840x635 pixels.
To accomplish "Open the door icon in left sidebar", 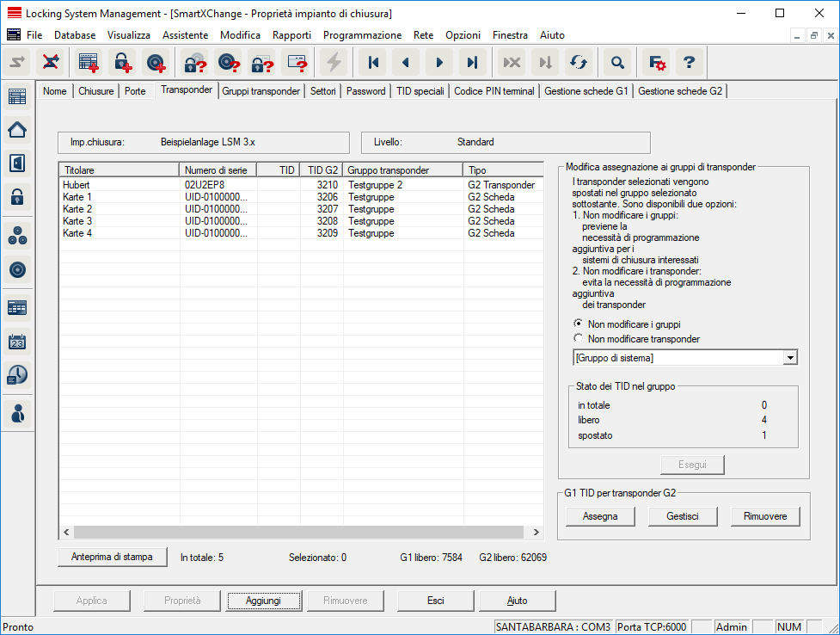I will point(17,163).
